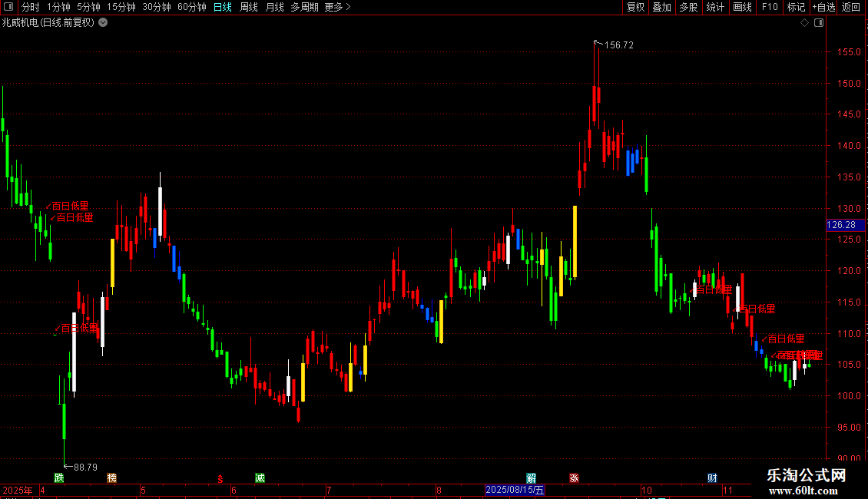Click the 百日低量 label near 110.0
The height and width of the screenshot is (499, 868).
[787, 339]
